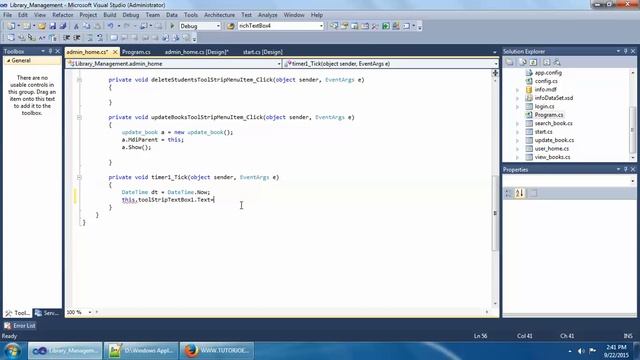Image resolution: width=640 pixels, height=360 pixels.
Task: Switch to the admin_home.cs [Design] tab
Action: [x=196, y=52]
